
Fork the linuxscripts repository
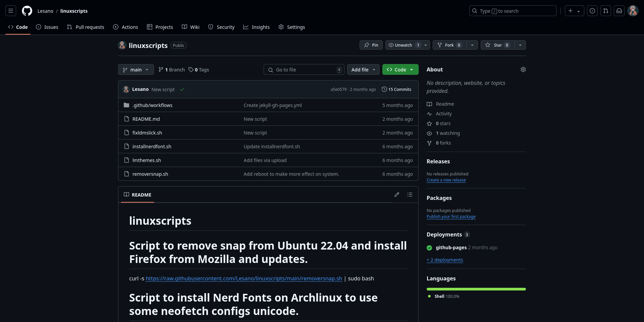pos(449,45)
